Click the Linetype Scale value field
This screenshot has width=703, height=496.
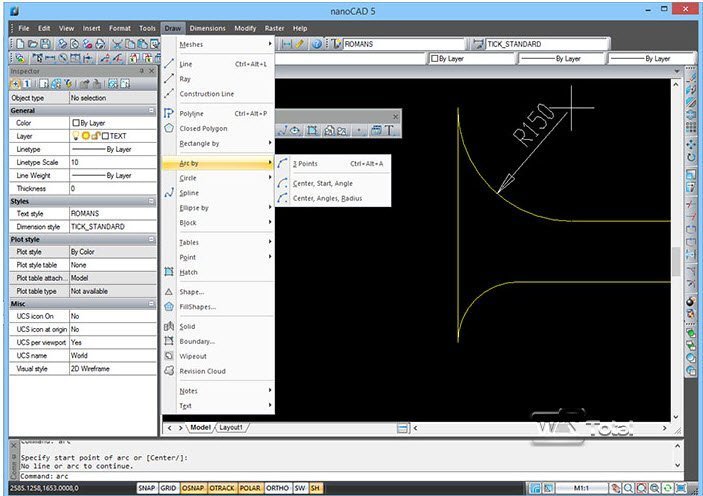click(x=110, y=162)
